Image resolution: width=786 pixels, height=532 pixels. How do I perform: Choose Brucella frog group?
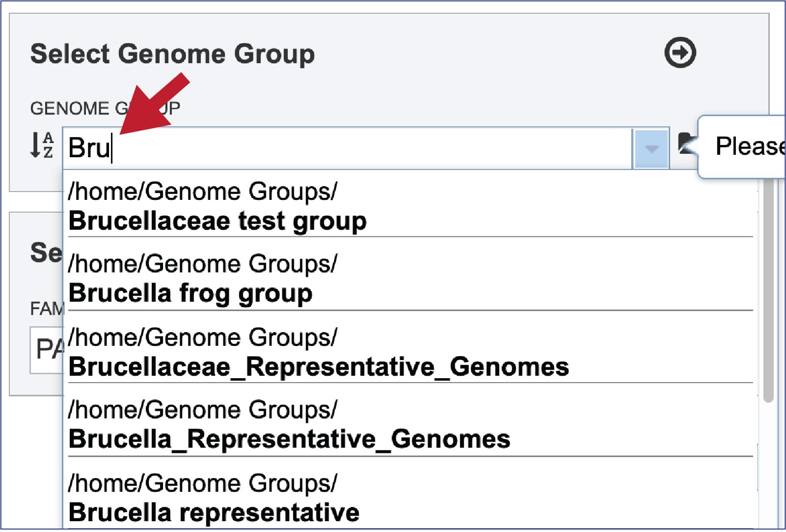coord(410,279)
